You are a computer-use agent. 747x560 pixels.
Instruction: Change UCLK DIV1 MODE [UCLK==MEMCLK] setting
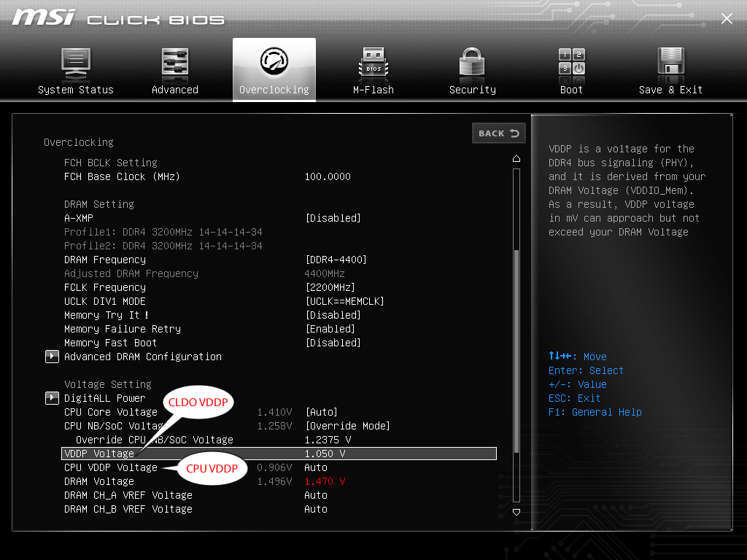(344, 301)
